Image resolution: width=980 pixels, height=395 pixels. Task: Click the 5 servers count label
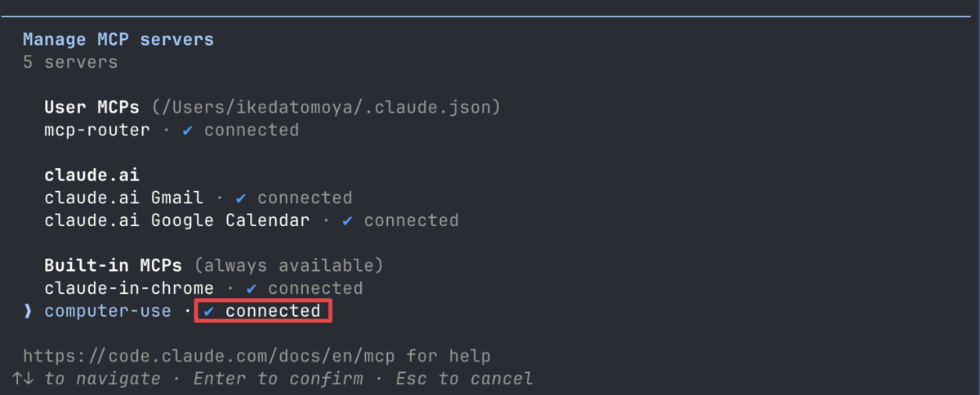(70, 63)
